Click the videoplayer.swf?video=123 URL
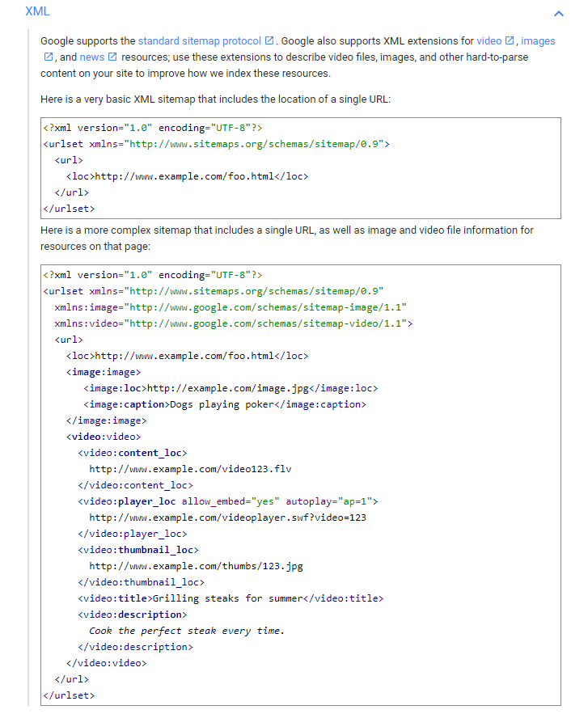Viewport: 588px width, 714px height. pyautogui.click(x=228, y=518)
